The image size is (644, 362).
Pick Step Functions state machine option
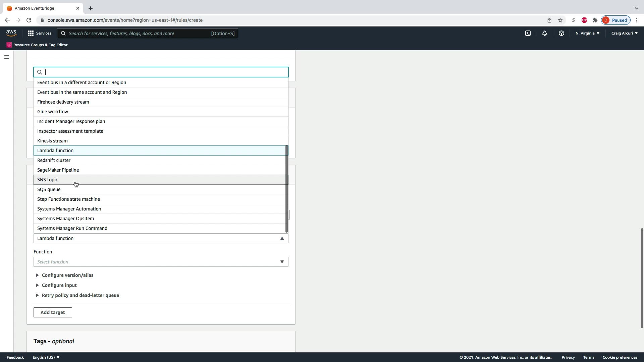click(x=68, y=199)
